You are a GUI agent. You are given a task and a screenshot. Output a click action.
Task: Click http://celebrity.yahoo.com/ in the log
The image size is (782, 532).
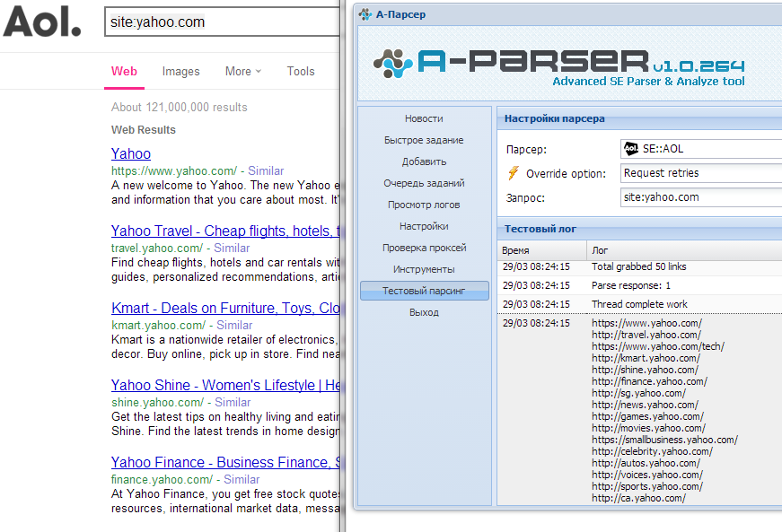tap(653, 451)
